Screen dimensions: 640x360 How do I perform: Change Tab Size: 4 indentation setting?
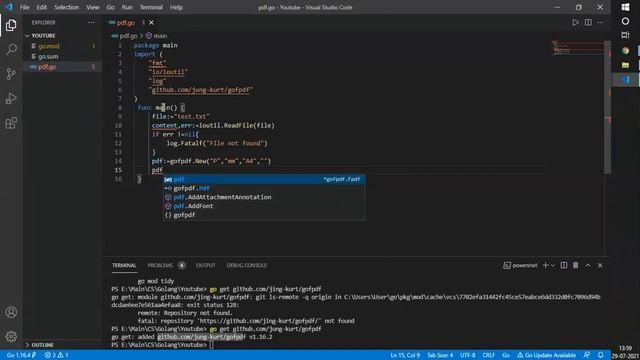tap(440, 355)
